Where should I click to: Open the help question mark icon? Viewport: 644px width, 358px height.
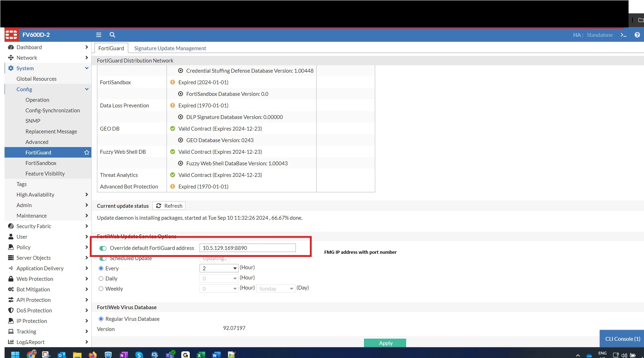[x=637, y=35]
